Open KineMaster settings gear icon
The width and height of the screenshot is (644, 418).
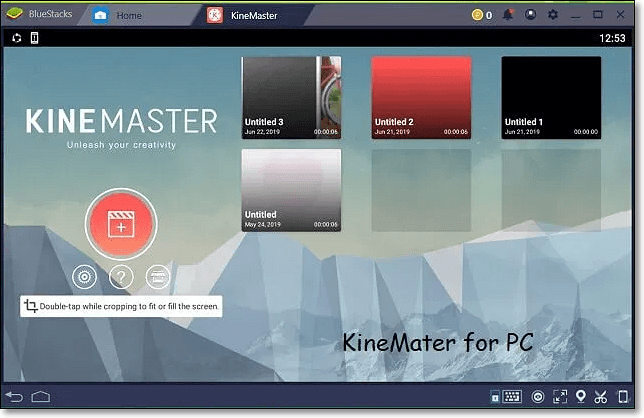pos(84,277)
